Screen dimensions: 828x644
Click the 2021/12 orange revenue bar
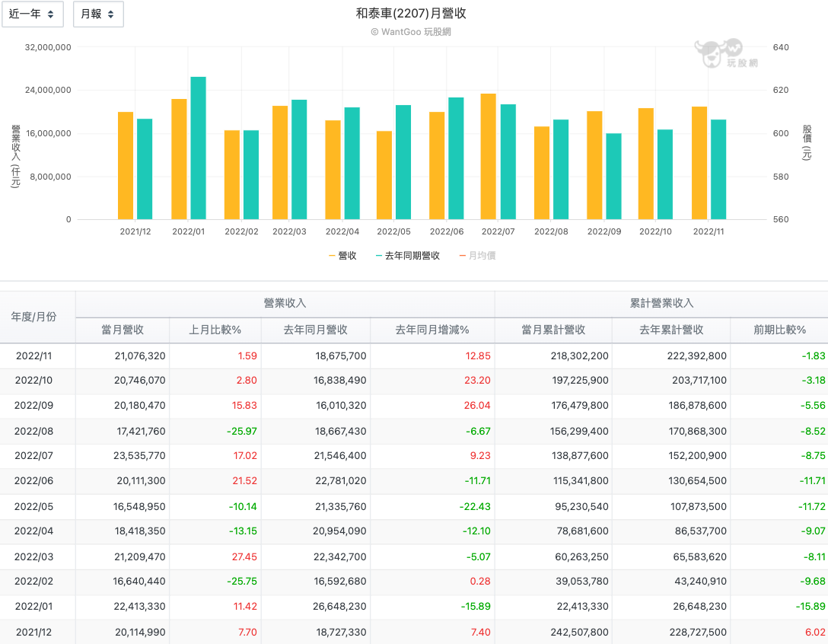(x=126, y=165)
